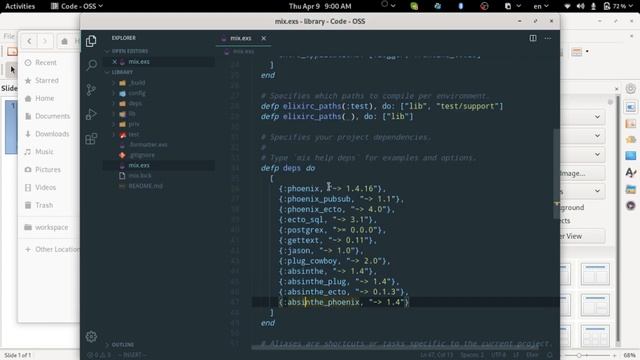The width and height of the screenshot is (640, 360).
Task: Select the workspace bookmark
Action: (51, 227)
